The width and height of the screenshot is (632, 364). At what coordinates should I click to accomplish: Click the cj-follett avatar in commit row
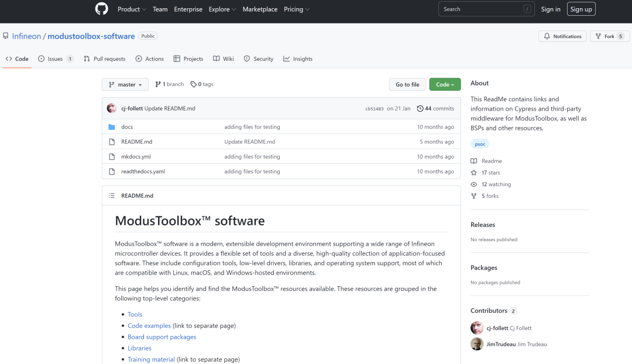click(x=112, y=108)
